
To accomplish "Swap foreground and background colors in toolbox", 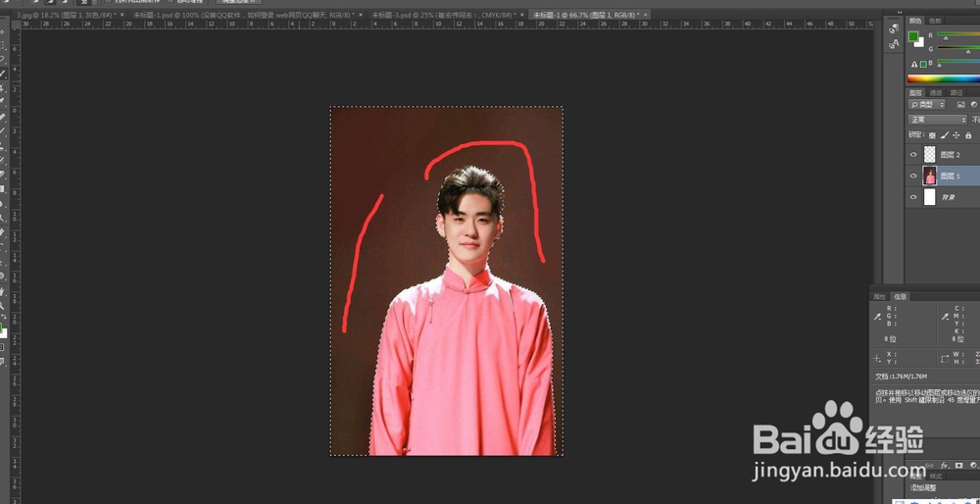I will coord(3,317).
